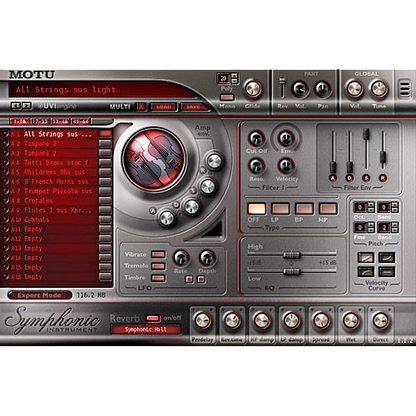Click the reverb Predelay knob
This screenshot has width=416, height=416.
(x=202, y=321)
